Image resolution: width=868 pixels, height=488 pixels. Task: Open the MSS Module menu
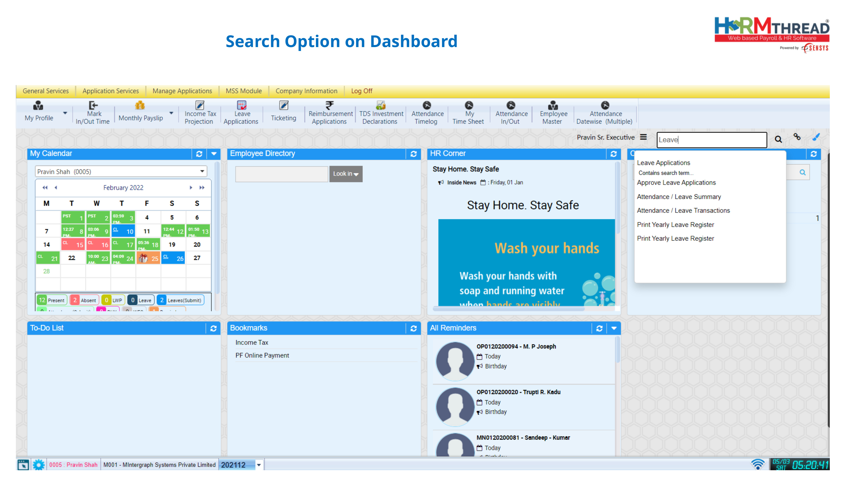pos(244,91)
